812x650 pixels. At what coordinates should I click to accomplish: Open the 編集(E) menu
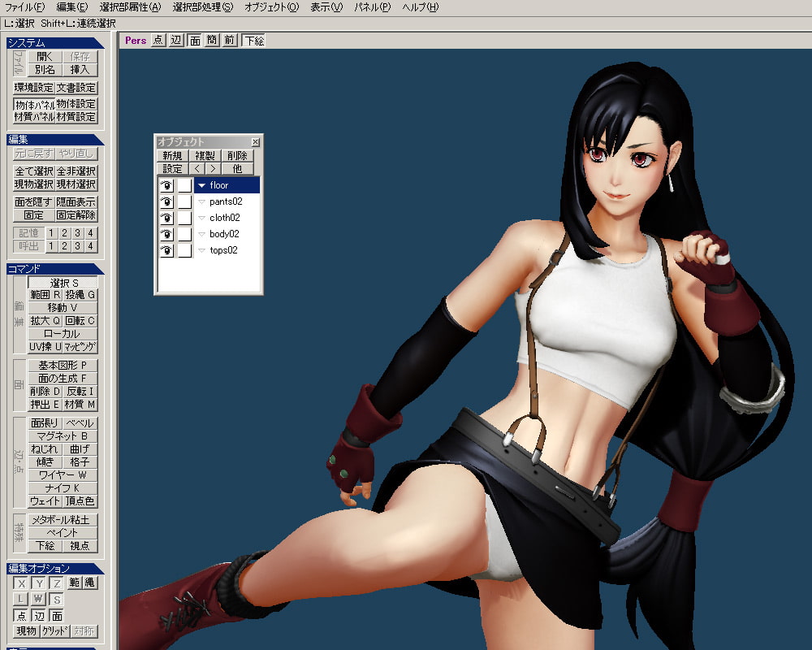[72, 7]
